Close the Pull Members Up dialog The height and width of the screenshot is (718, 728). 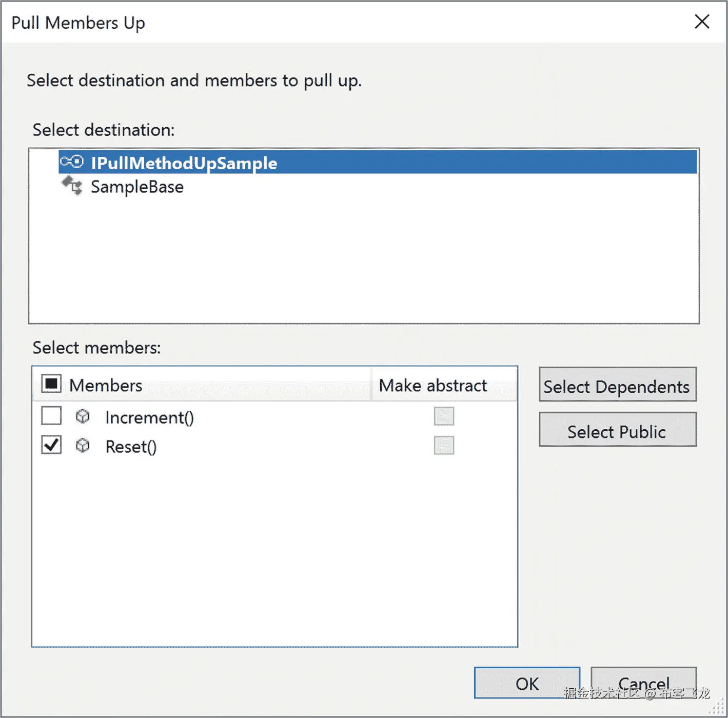coord(701,22)
